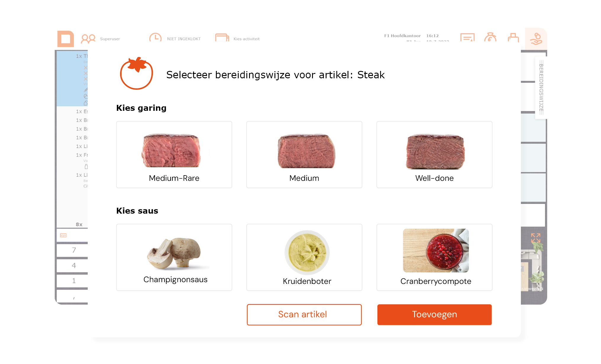
Task: Click the expand arrows icon on floor plan
Action: click(x=536, y=238)
